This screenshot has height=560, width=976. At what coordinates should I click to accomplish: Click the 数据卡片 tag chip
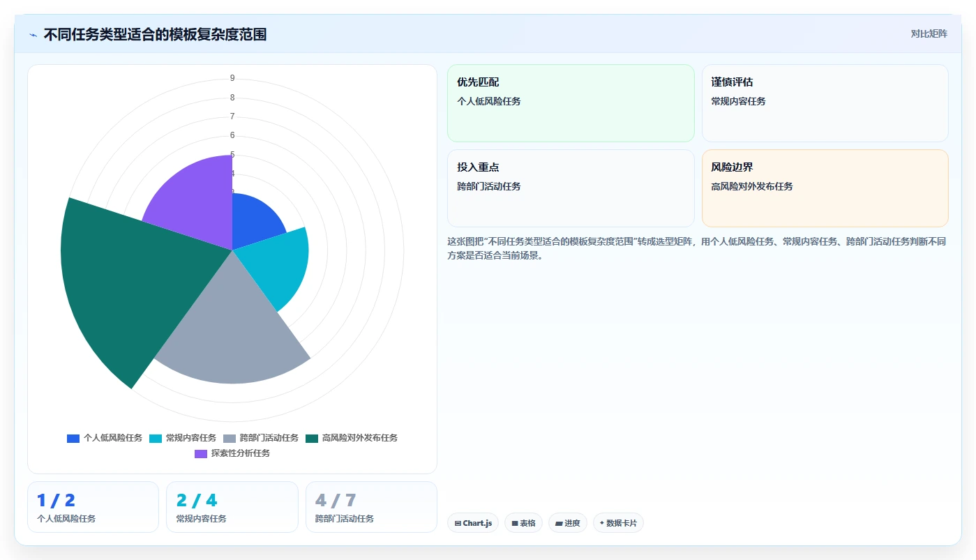click(x=618, y=523)
